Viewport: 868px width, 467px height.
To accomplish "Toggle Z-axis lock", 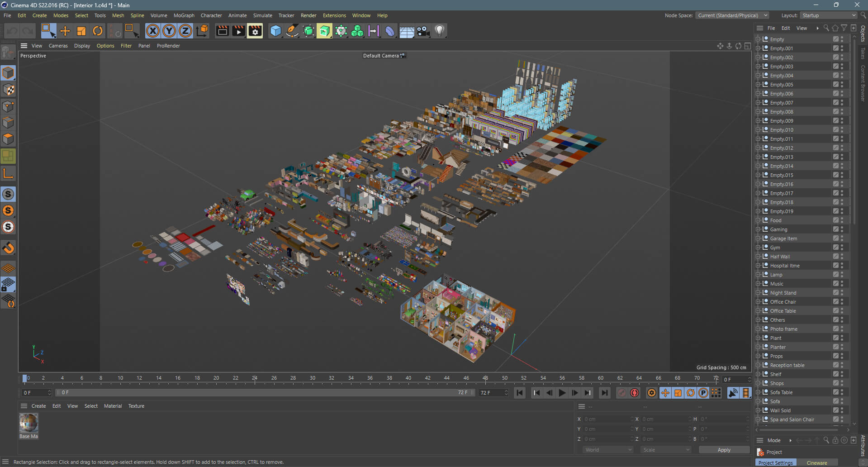I will click(x=185, y=31).
